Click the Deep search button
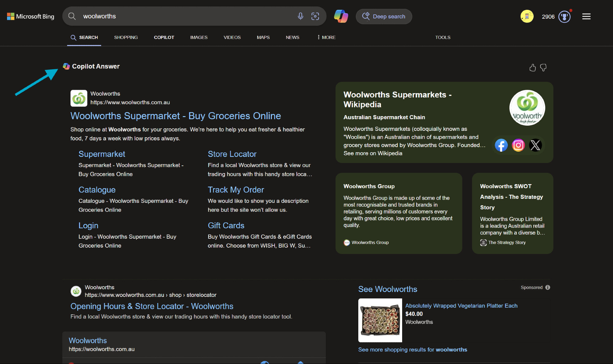Screen dimensions: 613x364 click(x=384, y=16)
